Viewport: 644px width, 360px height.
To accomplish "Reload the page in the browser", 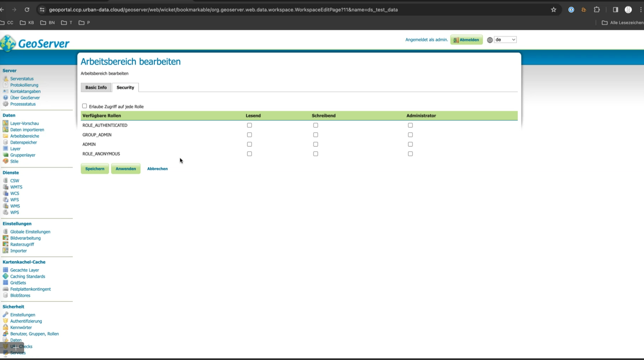I will click(27, 10).
